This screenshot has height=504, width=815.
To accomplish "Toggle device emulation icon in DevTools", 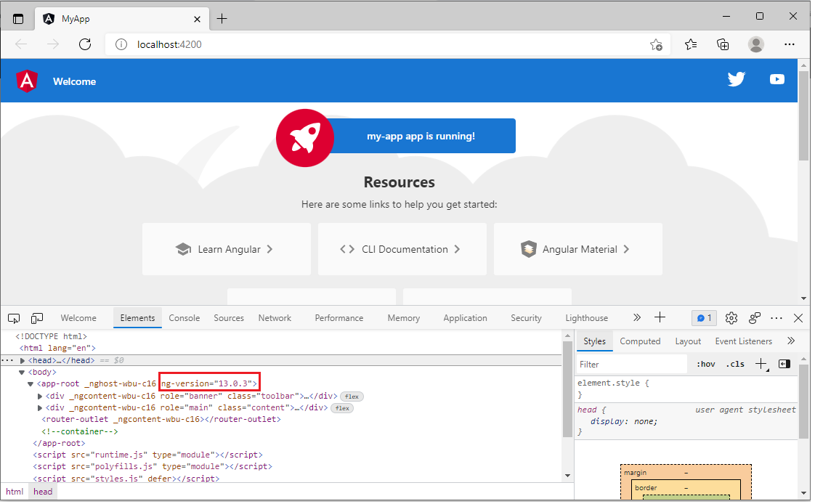I will 37,320.
